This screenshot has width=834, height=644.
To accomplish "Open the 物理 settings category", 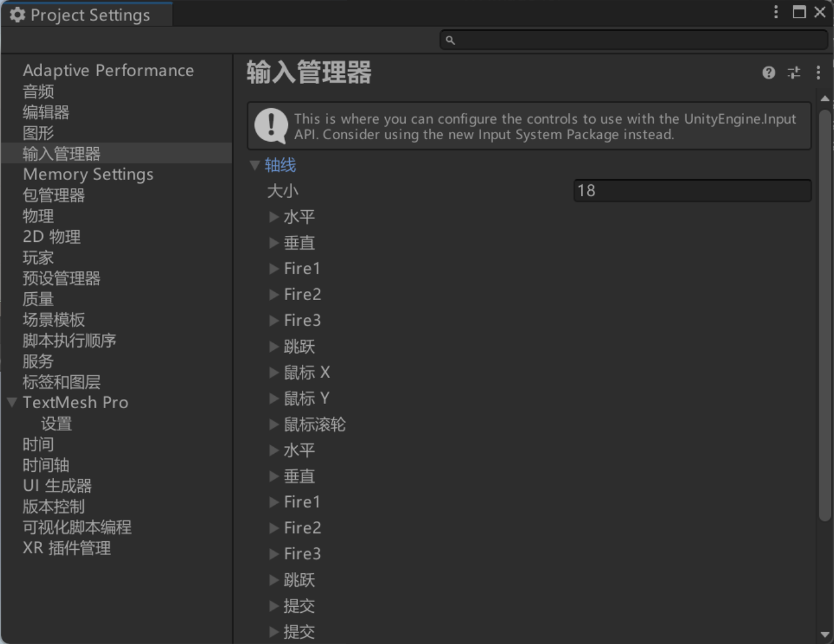I will pyautogui.click(x=38, y=216).
